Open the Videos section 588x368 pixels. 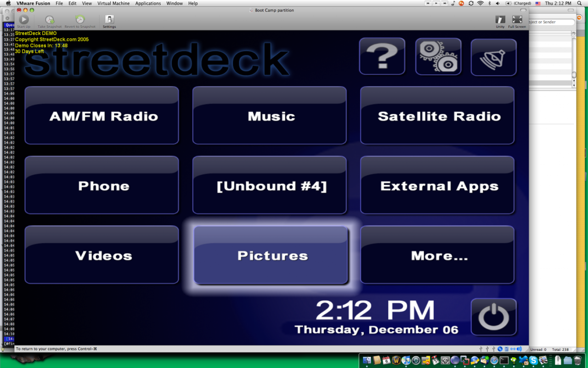click(x=102, y=255)
